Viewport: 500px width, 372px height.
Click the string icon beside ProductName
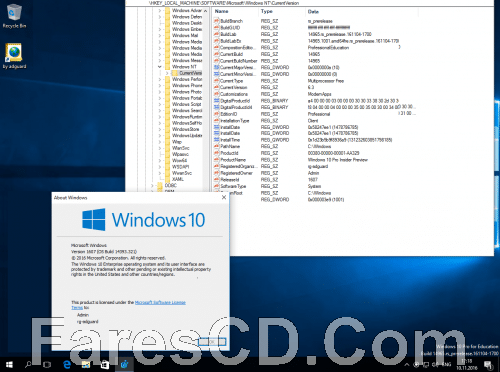(x=216, y=160)
